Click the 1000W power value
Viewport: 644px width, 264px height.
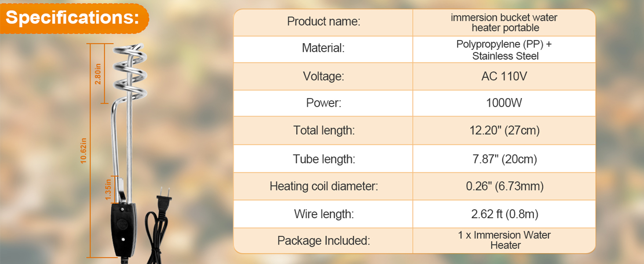coord(504,103)
